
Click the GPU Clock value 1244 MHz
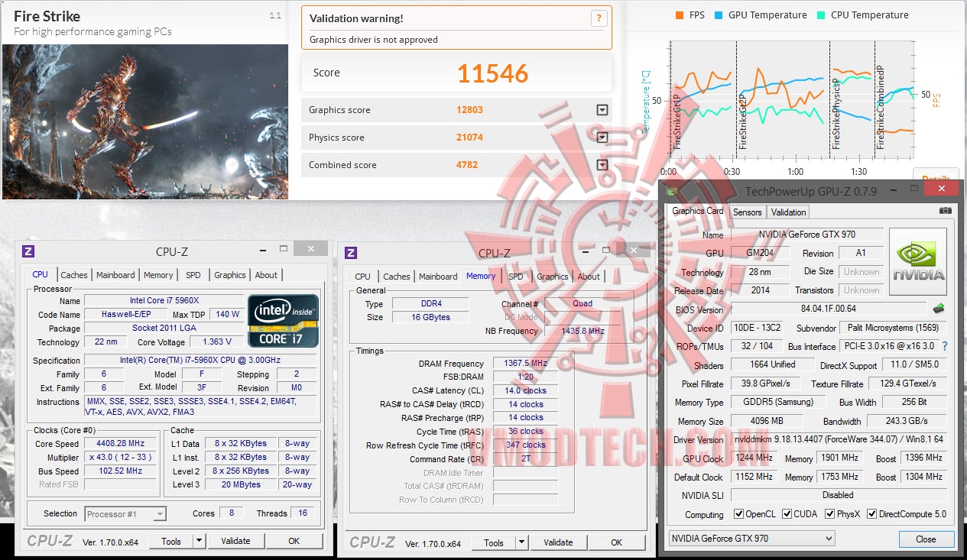pyautogui.click(x=754, y=458)
